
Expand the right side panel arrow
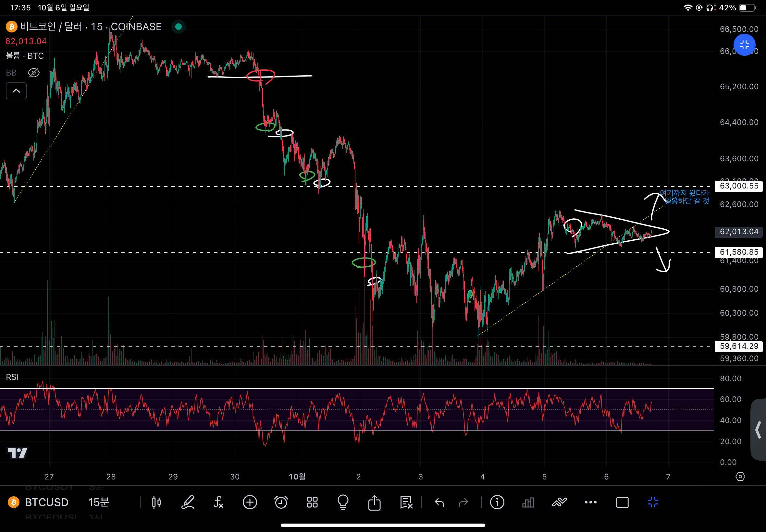[x=758, y=430]
